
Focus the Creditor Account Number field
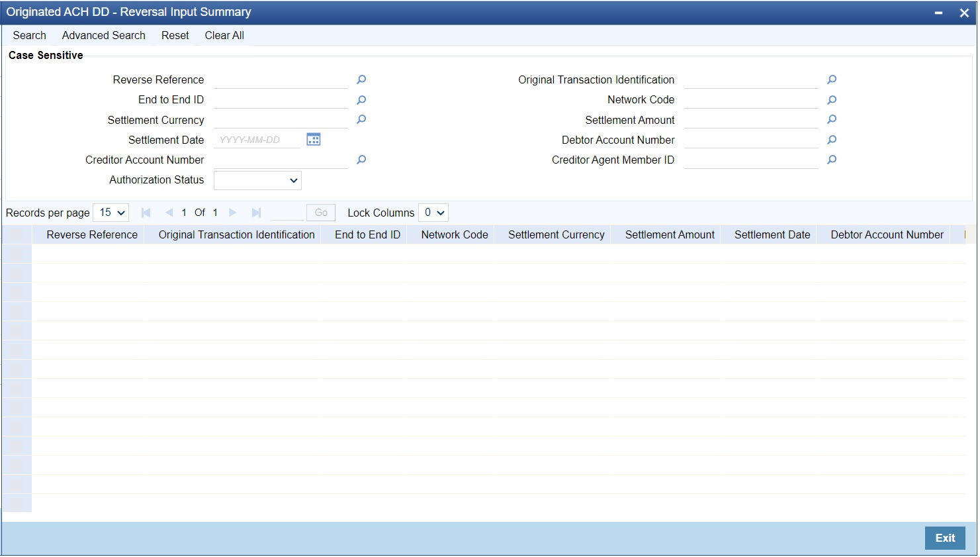point(281,160)
